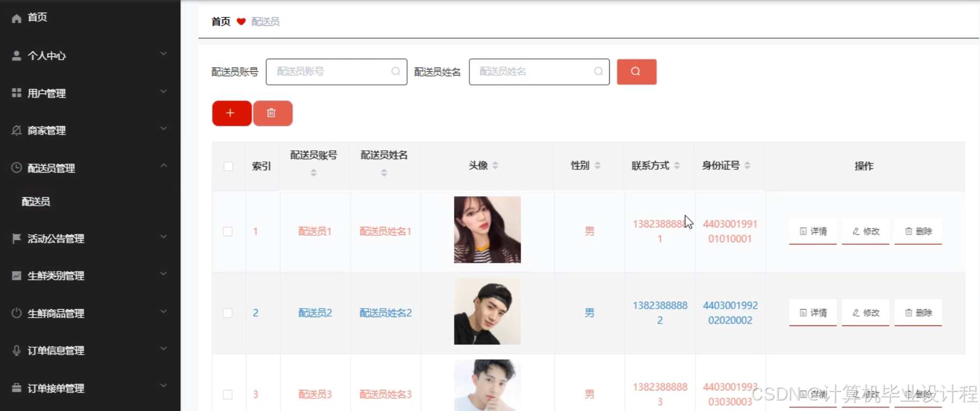Click the bell icon beside 商家管理
980x411 pixels.
tap(17, 130)
